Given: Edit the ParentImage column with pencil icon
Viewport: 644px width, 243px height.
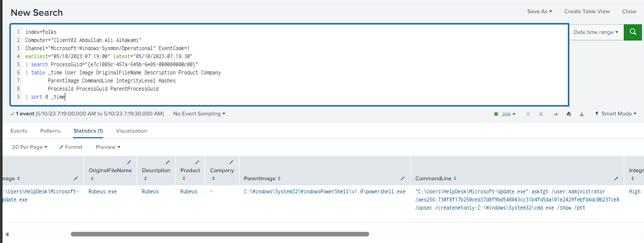Looking at the screenshot, I should (402, 179).
